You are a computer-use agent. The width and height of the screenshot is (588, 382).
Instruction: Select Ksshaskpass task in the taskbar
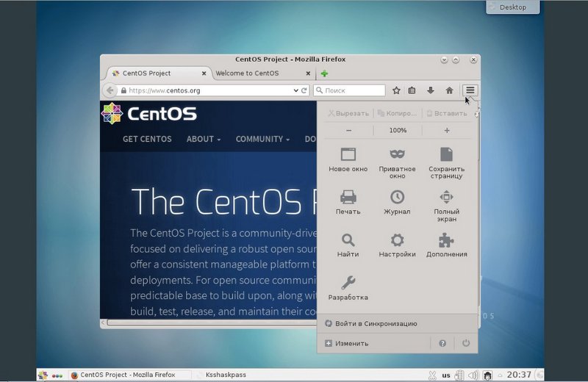pos(226,375)
